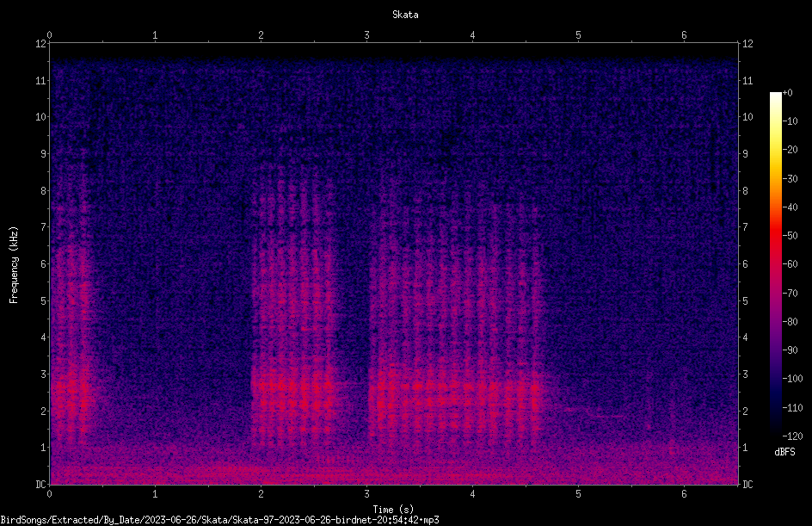812x526 pixels.
Task: Click the "5" tick on the bottom time axis
Action: tap(578, 494)
